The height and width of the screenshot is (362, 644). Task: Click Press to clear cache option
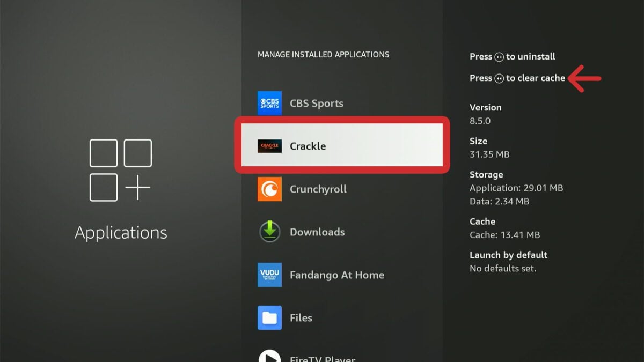click(x=517, y=78)
